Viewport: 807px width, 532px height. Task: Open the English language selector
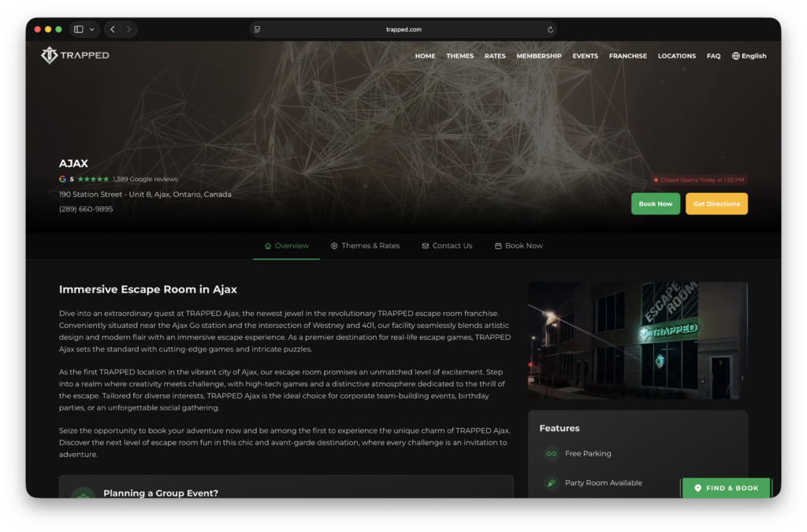click(x=749, y=56)
